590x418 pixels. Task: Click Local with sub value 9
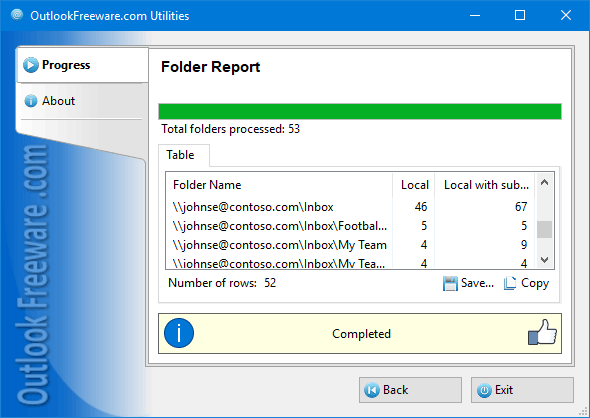pyautogui.click(x=524, y=245)
